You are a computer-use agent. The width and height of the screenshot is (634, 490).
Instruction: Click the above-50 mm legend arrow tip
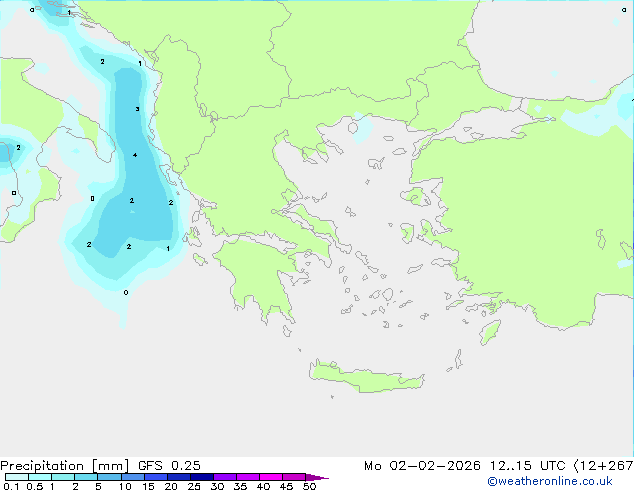[317, 477]
